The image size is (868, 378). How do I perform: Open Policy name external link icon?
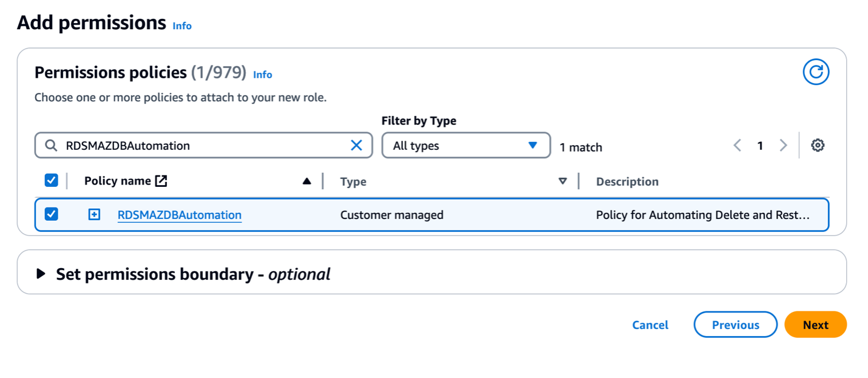tap(161, 181)
